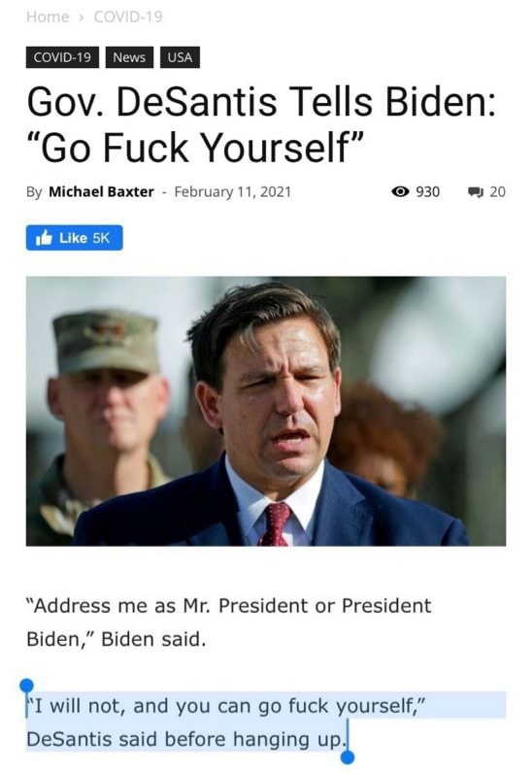The width and height of the screenshot is (532, 773).
Task: Click the breadcrumb chevron separator
Action: [82, 17]
